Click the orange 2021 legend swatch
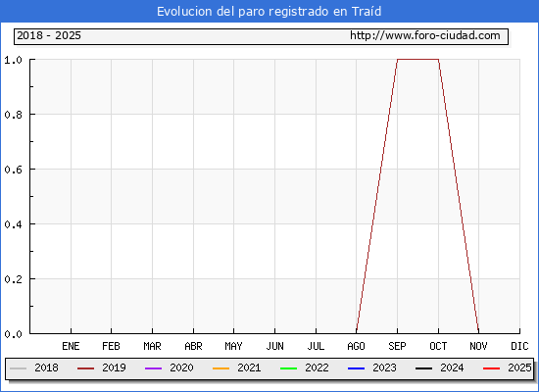Image resolution: width=539 pixels, height=392 pixels. point(221,368)
